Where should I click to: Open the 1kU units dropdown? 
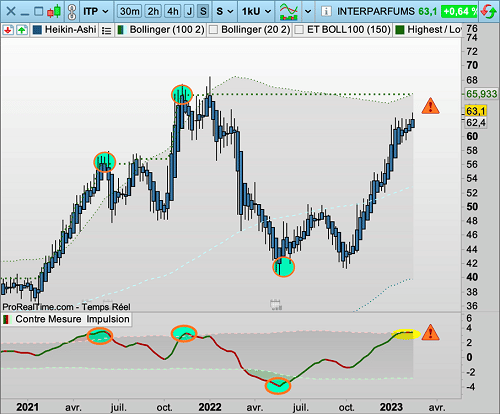point(256,12)
